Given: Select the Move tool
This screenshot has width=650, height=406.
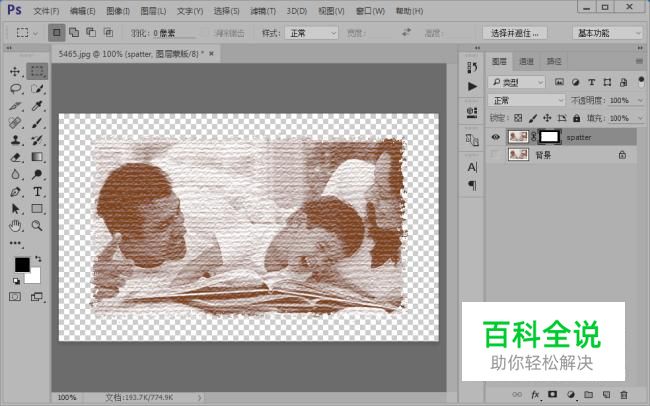Looking at the screenshot, I should pyautogui.click(x=15, y=71).
